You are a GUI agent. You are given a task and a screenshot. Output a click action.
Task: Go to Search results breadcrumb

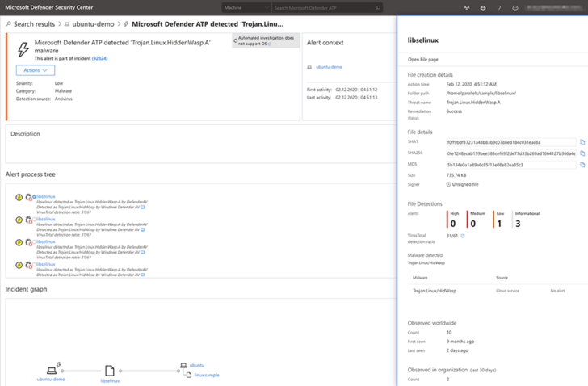(34, 24)
